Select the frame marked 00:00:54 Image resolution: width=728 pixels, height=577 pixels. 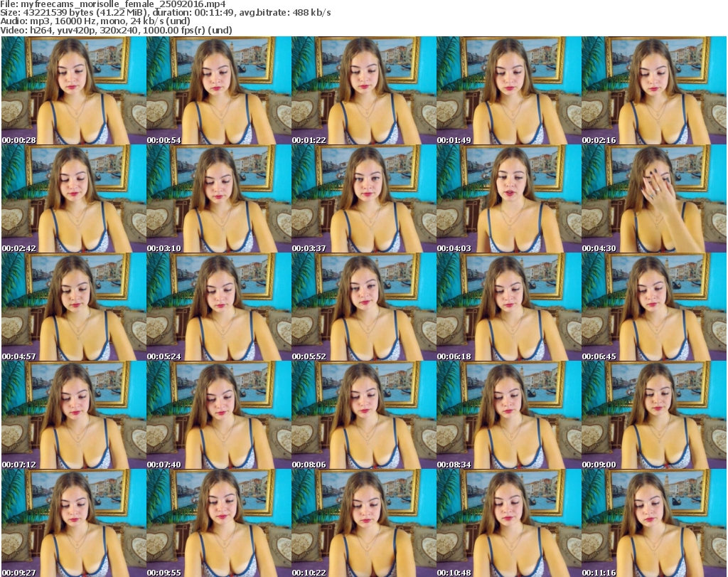[218, 90]
